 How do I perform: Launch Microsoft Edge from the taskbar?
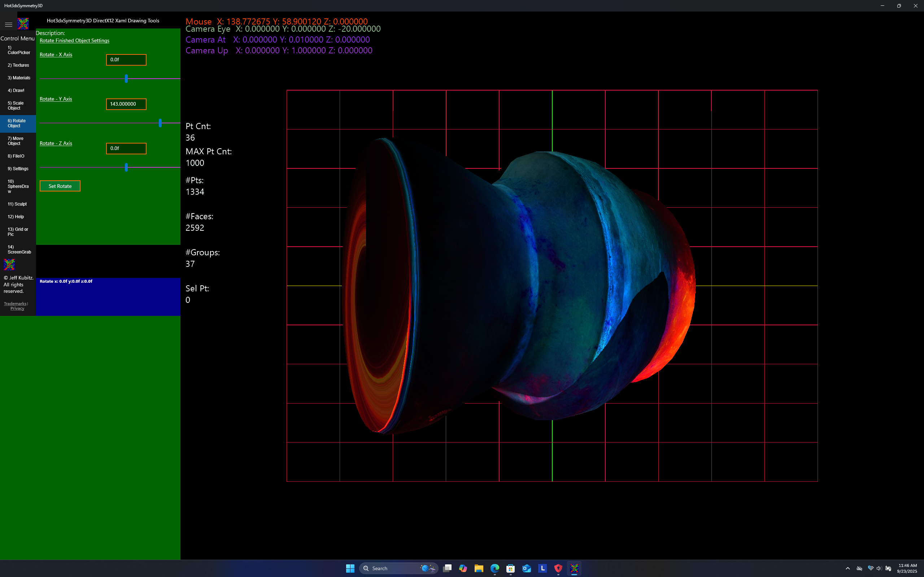point(495,568)
